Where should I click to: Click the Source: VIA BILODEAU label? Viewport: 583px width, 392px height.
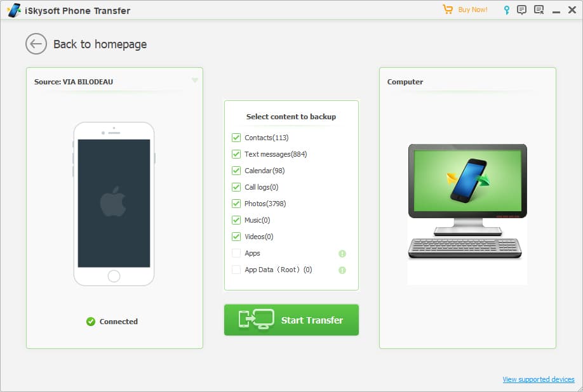pos(74,82)
